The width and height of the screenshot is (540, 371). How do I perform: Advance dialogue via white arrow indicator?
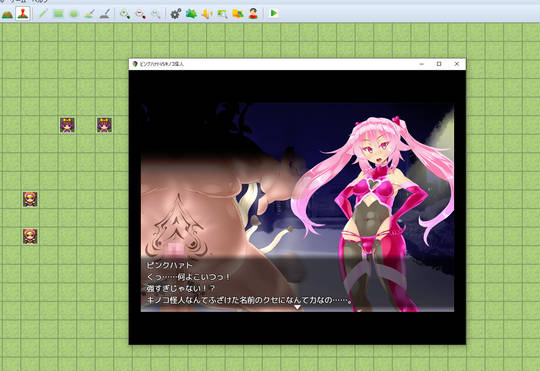pyautogui.click(x=297, y=307)
